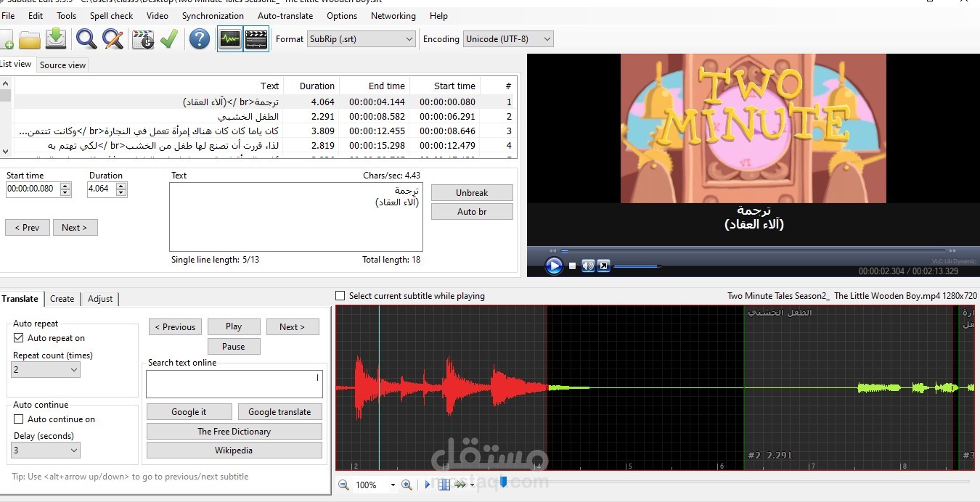Click the Next > button under Duration

click(x=74, y=228)
